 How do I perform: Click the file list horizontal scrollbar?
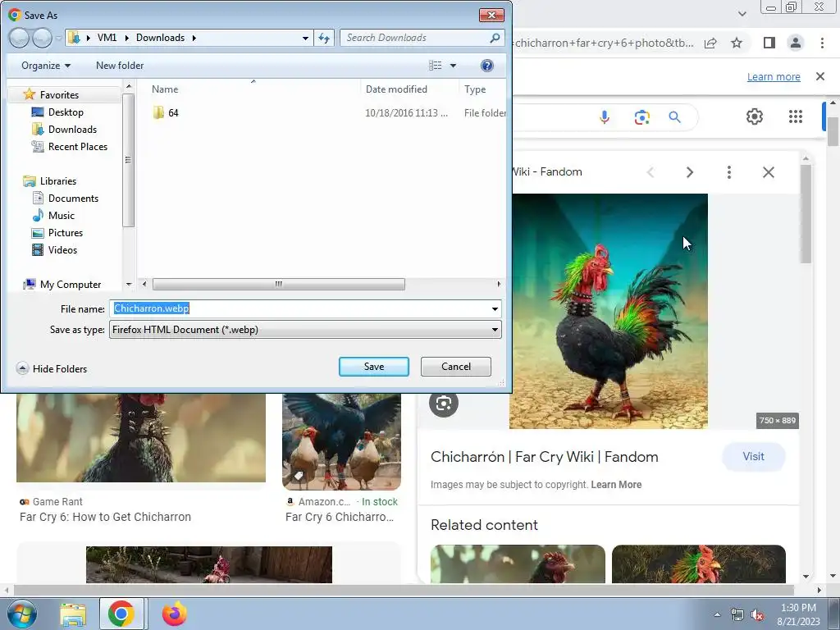click(x=279, y=284)
